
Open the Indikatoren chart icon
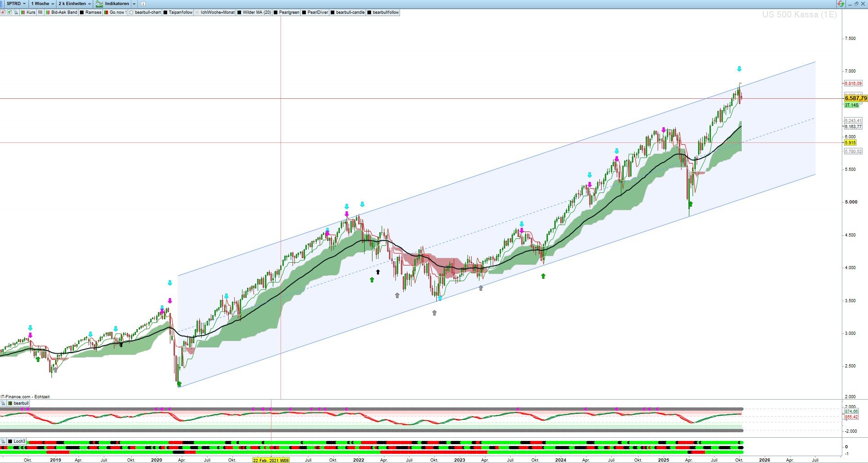click(99, 4)
